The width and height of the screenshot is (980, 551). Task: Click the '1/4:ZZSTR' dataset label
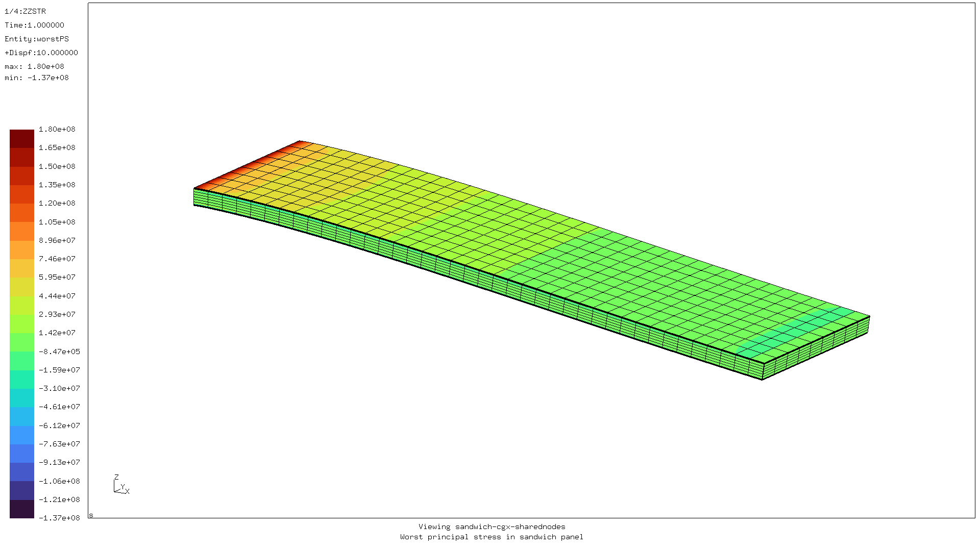(x=25, y=11)
